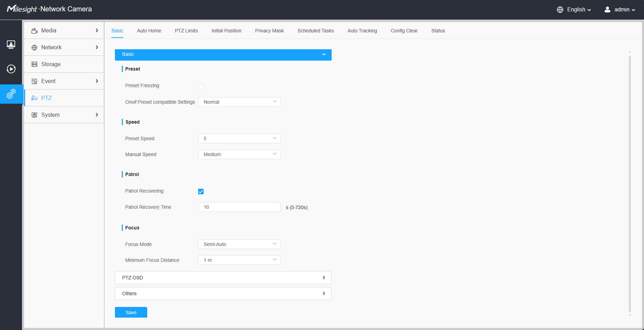Switch to the Status tab
Screen dimensions: 644x330
[438, 31]
